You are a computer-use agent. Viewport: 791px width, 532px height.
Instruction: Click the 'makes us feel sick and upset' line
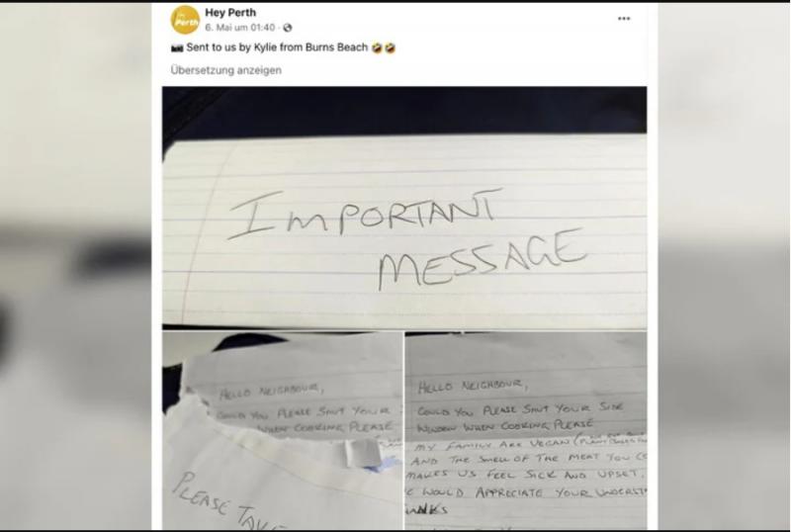click(525, 475)
